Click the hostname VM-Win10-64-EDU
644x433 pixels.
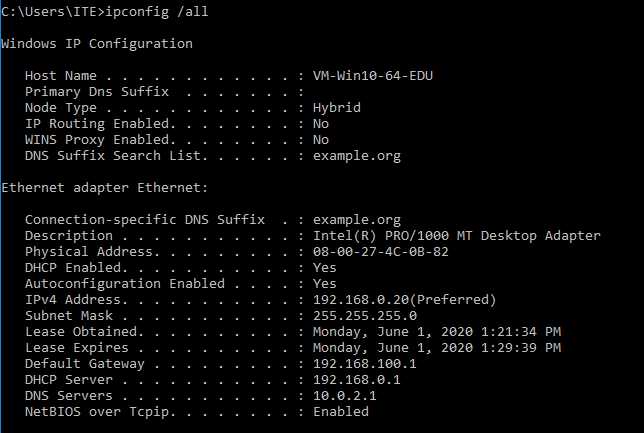(x=373, y=76)
